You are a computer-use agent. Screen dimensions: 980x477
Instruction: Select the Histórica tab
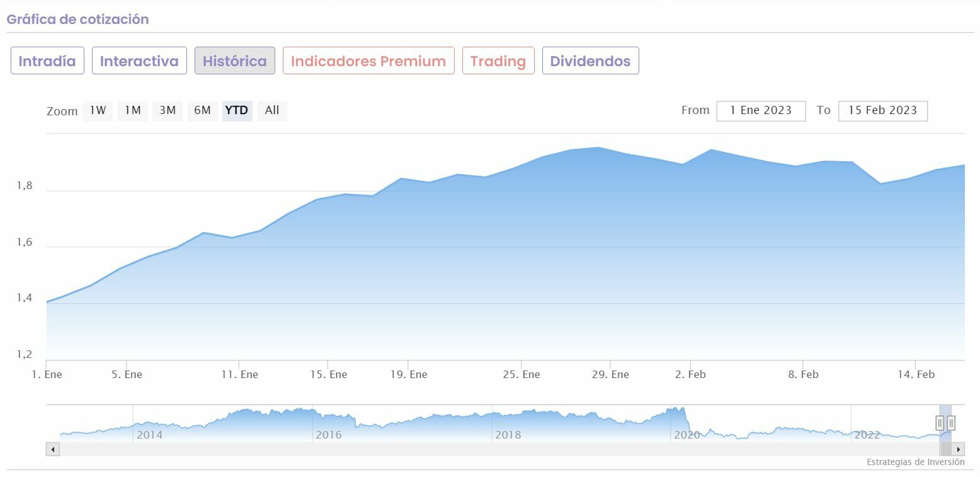click(x=234, y=61)
